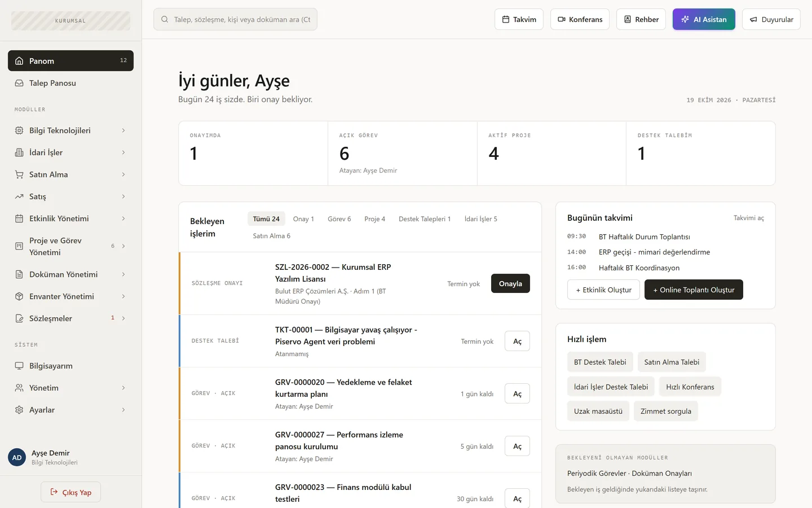Switch to the Onay 1 tab

303,219
